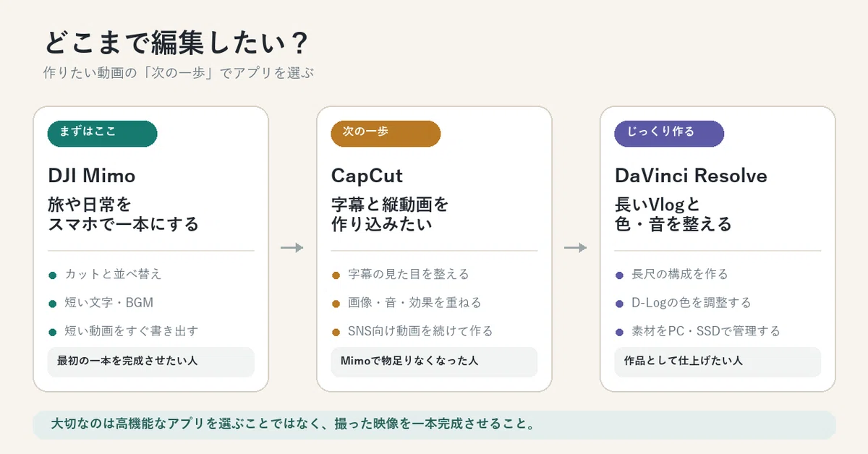Click purple bullet beside 長尺の構成を作る

[619, 275]
